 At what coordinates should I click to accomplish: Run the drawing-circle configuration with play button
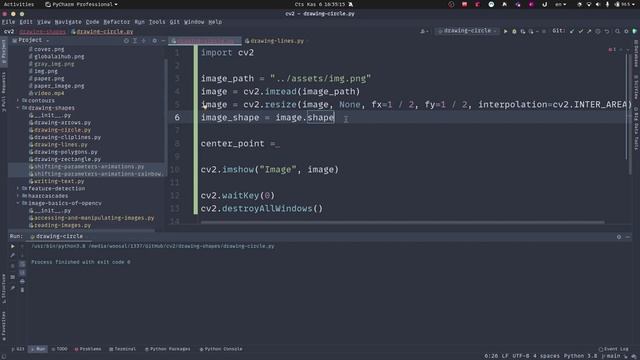505,31
